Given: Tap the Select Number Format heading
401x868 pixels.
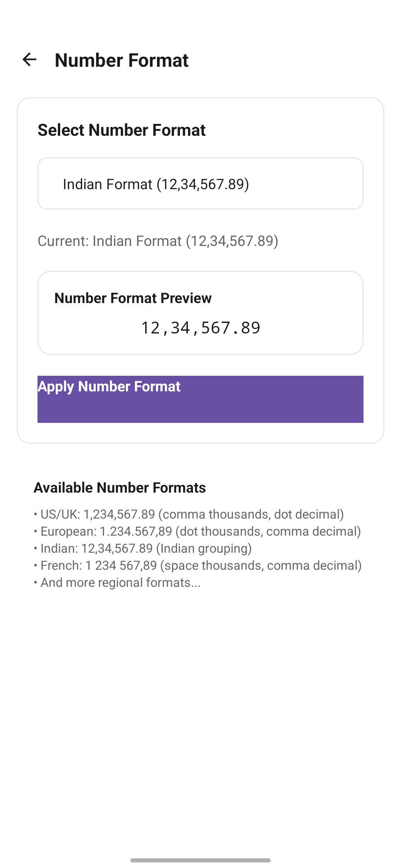Looking at the screenshot, I should click(x=121, y=130).
